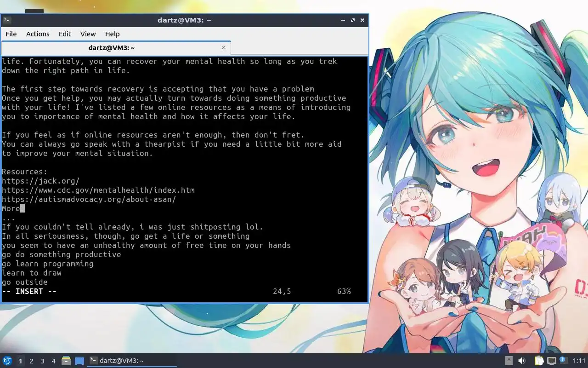This screenshot has width=588, height=368.
Task: Click the 'go outside' line
Action: click(25, 282)
